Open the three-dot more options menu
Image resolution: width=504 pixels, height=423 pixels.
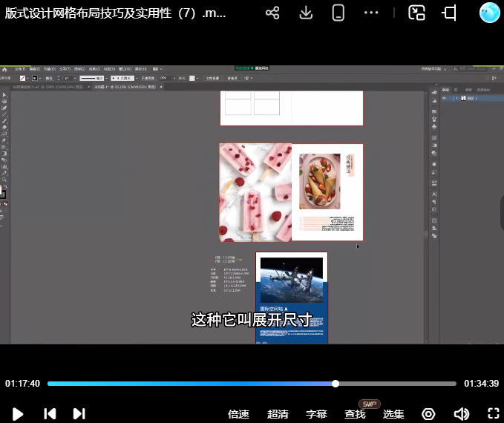[371, 13]
